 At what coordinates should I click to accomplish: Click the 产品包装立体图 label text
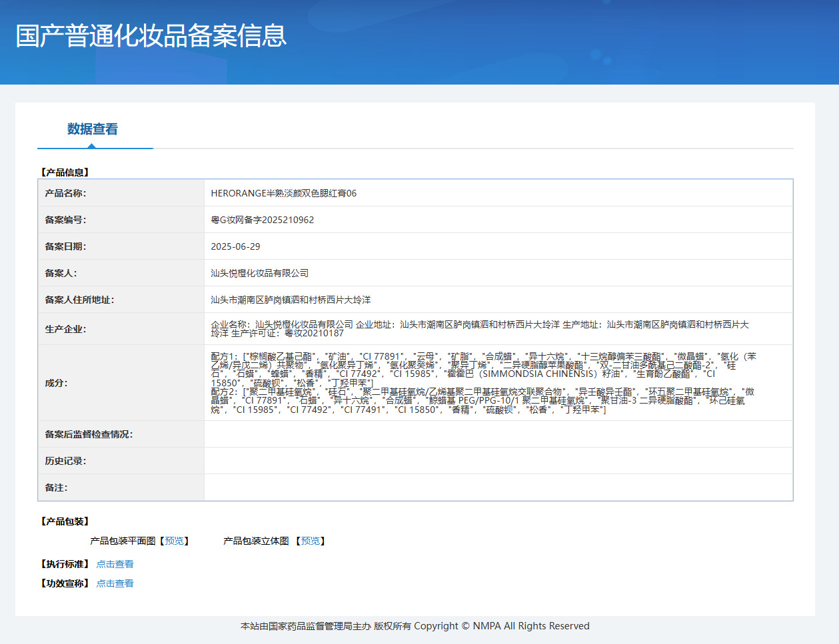pos(256,541)
